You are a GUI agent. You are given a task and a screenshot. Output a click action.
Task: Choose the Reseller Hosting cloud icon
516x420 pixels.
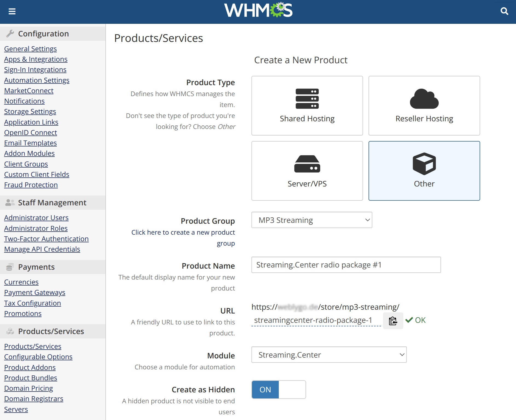point(424,99)
